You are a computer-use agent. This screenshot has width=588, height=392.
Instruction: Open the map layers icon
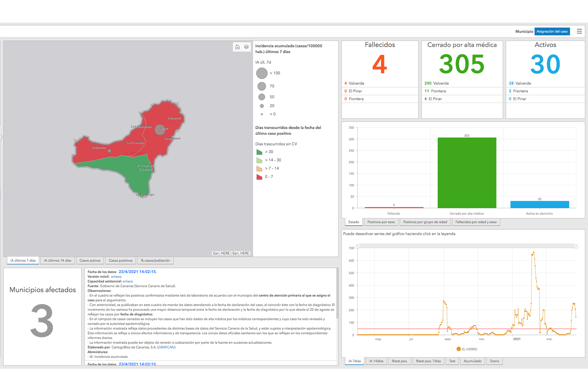pyautogui.click(x=246, y=47)
